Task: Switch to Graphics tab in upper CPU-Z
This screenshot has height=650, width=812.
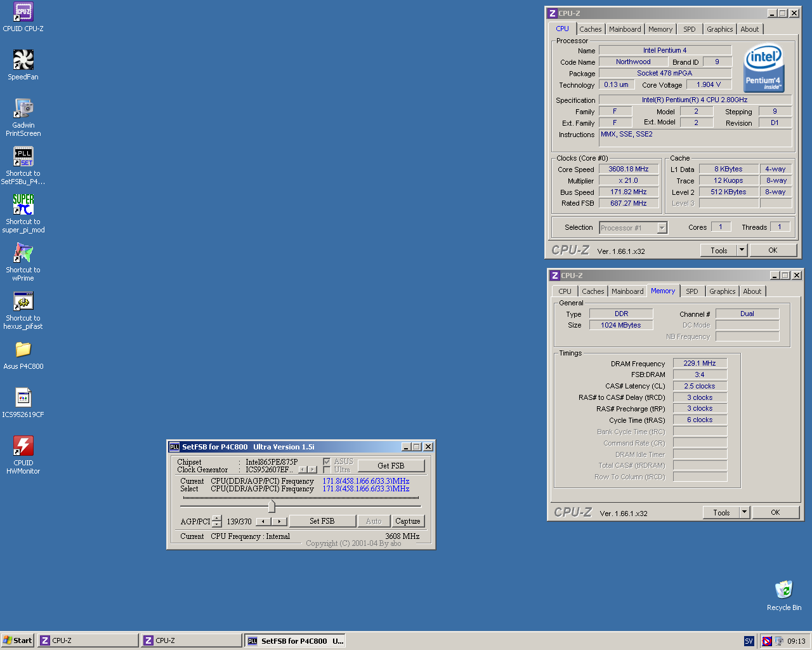Action: (x=720, y=29)
